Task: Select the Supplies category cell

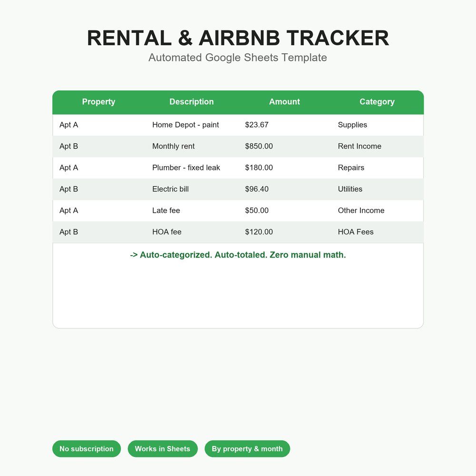Action: click(x=352, y=125)
